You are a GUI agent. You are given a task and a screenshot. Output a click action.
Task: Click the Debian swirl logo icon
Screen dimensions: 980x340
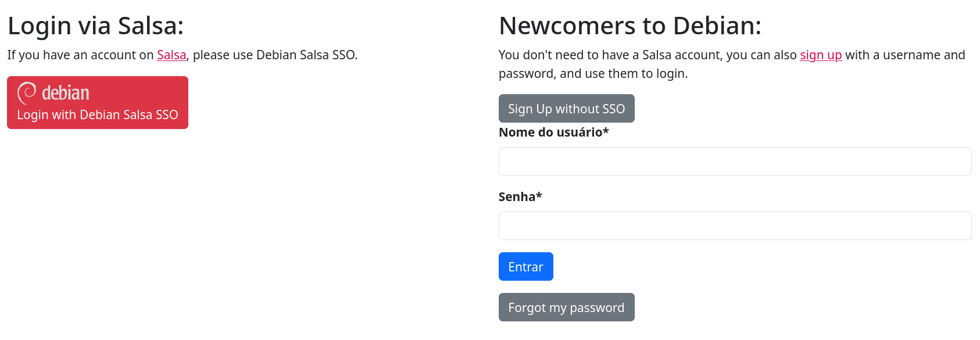[x=27, y=93]
